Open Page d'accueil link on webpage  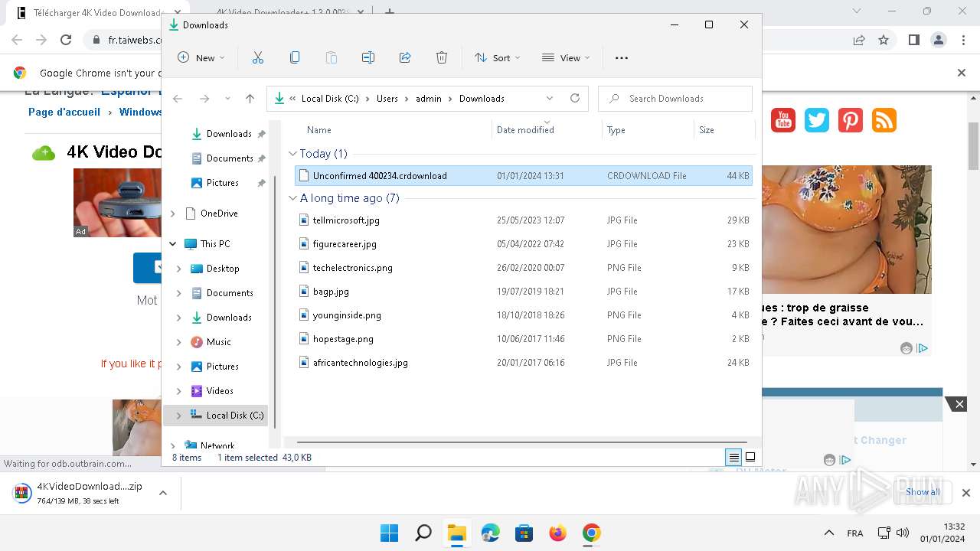coord(64,112)
